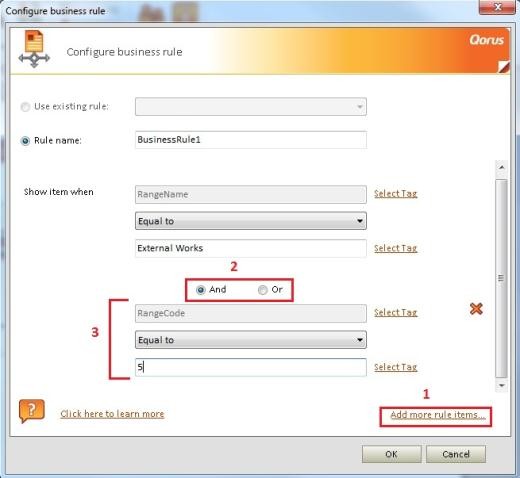Choose the And condition radio button
Viewport: 520px width, 478px height.
coord(200,290)
